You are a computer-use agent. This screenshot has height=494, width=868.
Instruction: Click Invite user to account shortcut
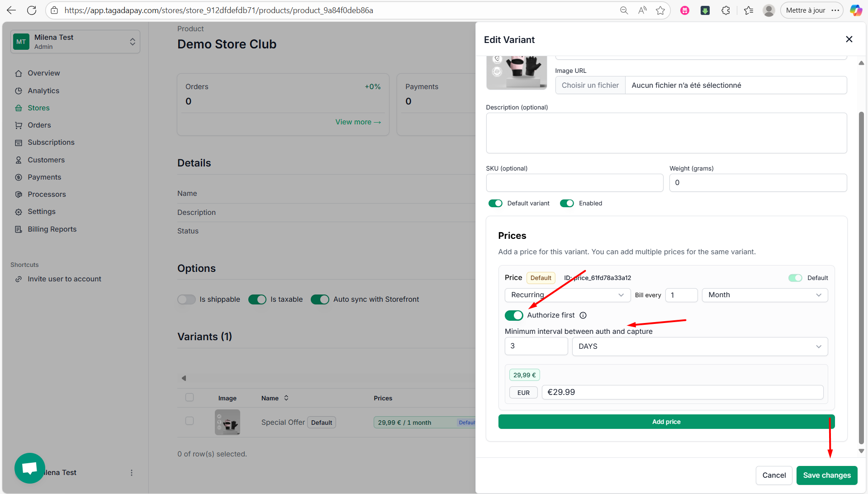point(64,279)
